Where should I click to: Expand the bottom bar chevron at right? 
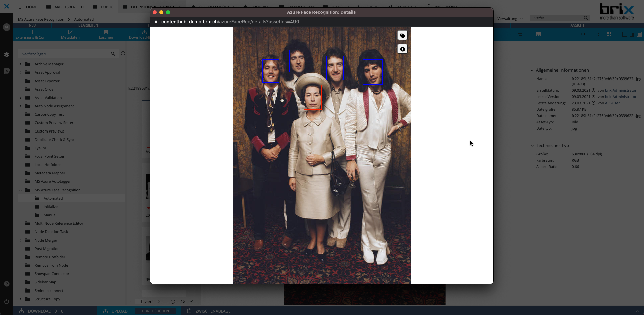(x=637, y=311)
